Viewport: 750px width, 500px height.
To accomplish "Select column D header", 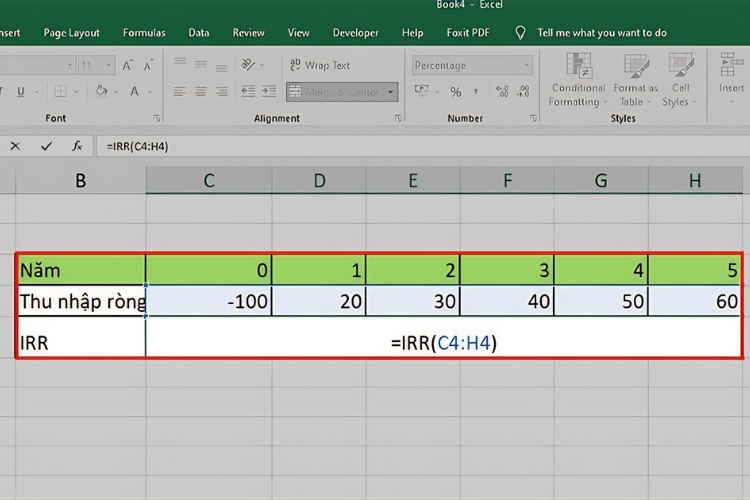I will point(319,180).
